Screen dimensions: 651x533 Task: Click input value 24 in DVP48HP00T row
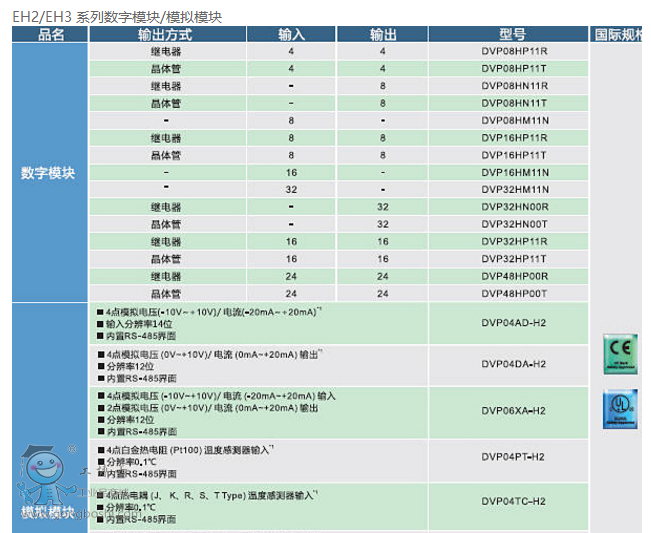click(x=291, y=293)
